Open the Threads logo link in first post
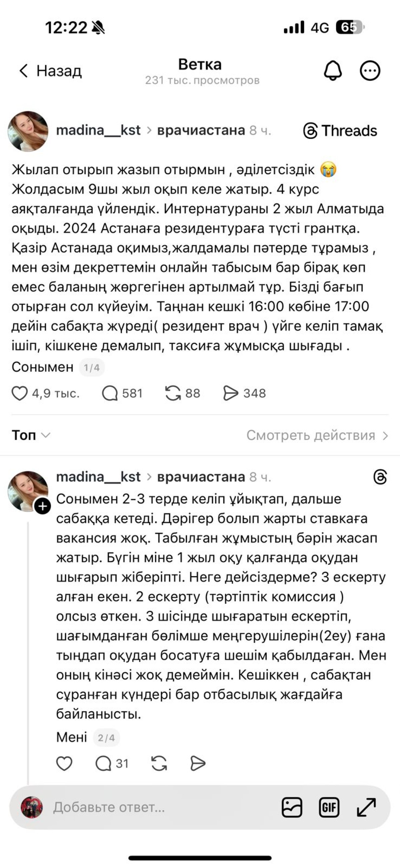Viewport: 400px width, 868px height. (340, 131)
